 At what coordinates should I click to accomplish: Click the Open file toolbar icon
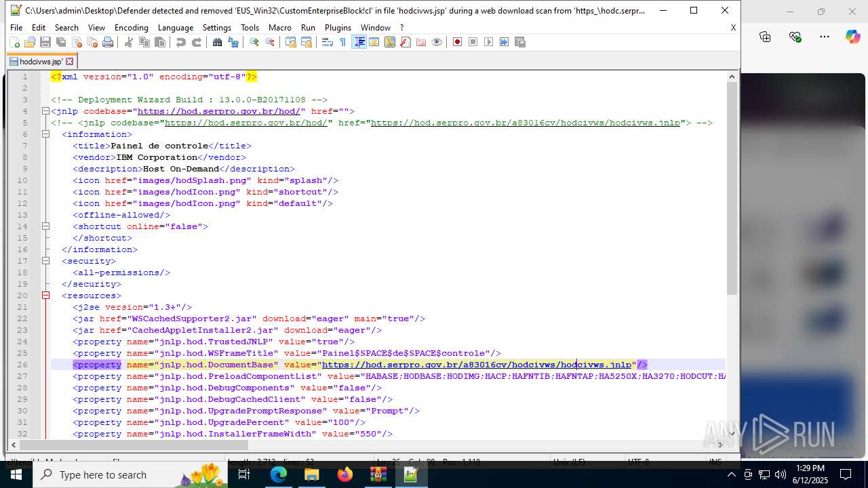pyautogui.click(x=30, y=42)
